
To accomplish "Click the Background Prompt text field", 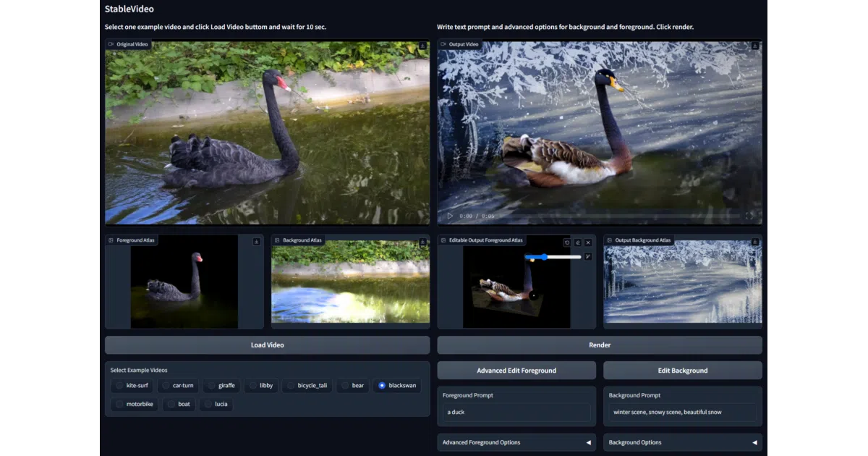I will (x=683, y=413).
